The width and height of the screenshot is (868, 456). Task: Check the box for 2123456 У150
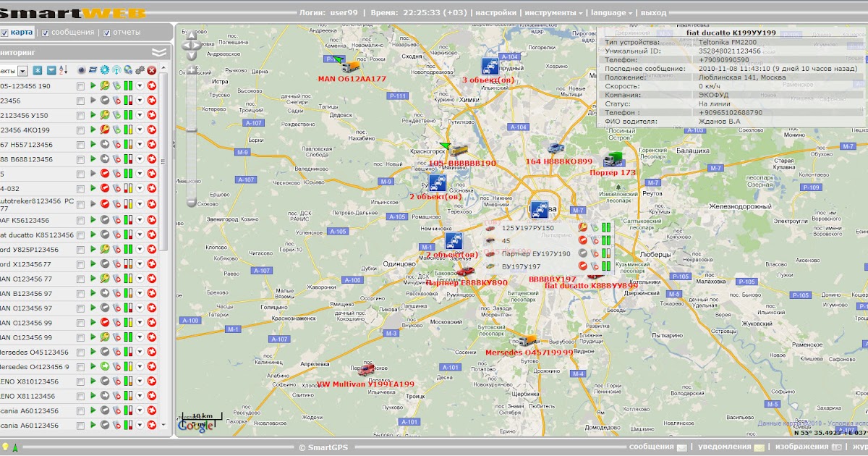point(80,116)
